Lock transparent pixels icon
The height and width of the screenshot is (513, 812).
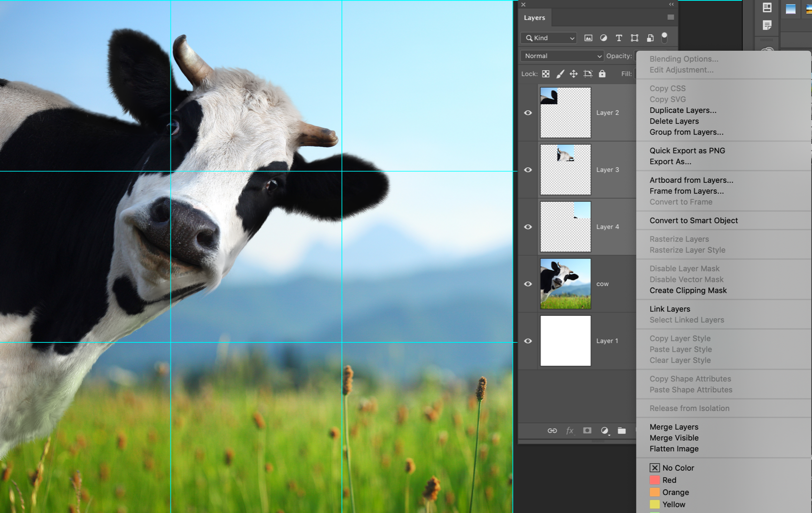546,74
